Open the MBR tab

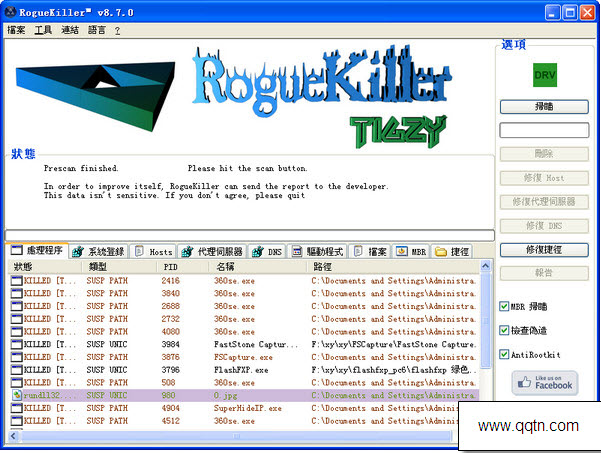click(410, 252)
